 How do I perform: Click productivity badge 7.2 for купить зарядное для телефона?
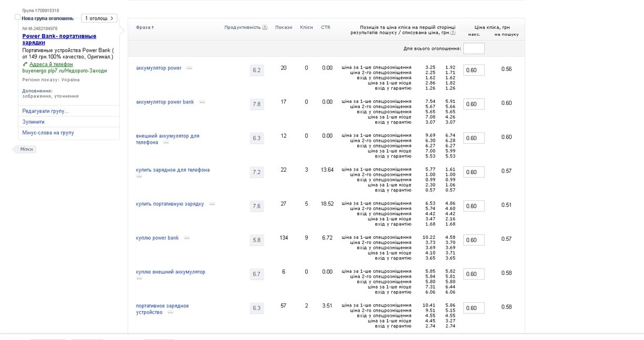point(256,172)
